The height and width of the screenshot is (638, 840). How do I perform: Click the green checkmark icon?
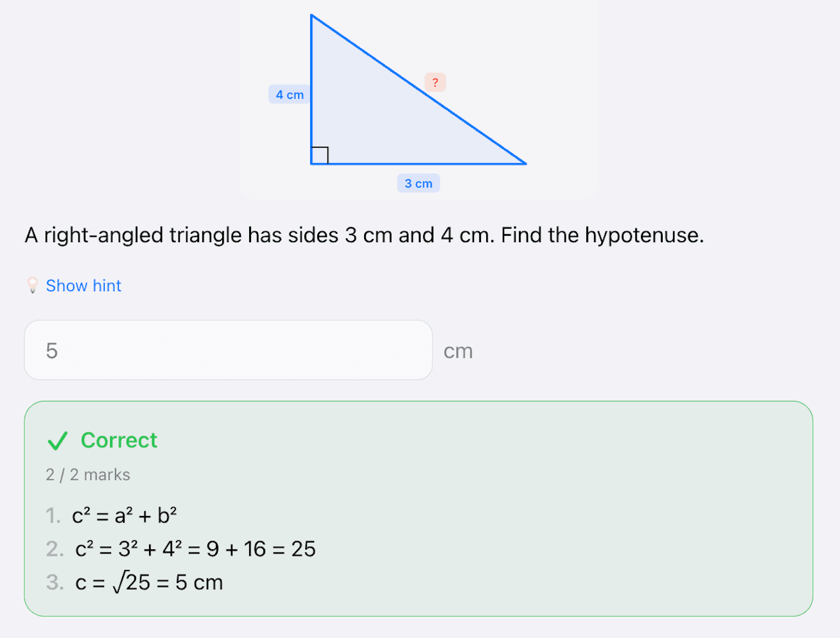tap(57, 440)
